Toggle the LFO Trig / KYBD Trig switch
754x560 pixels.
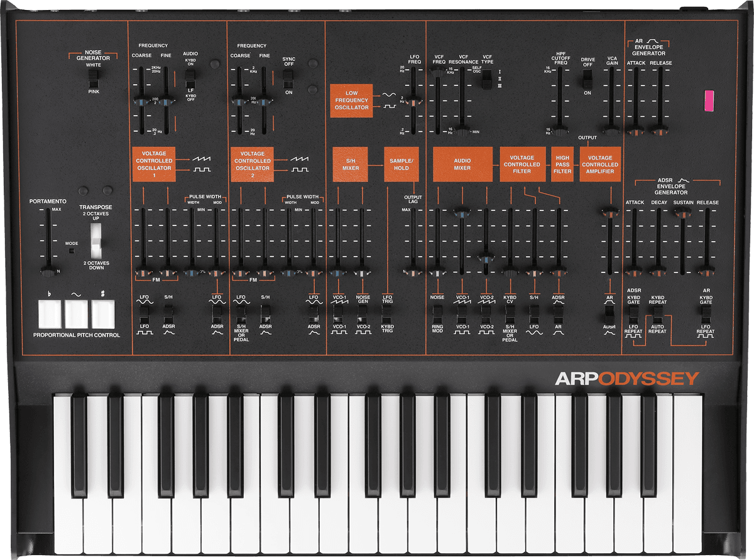click(387, 313)
